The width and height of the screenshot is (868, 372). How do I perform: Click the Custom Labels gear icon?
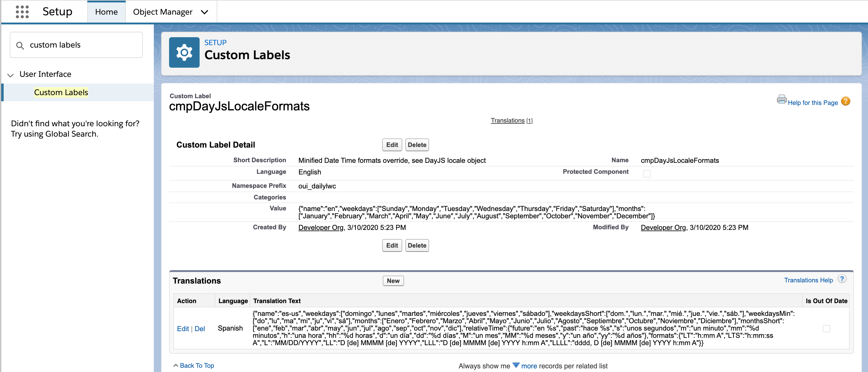tap(184, 52)
